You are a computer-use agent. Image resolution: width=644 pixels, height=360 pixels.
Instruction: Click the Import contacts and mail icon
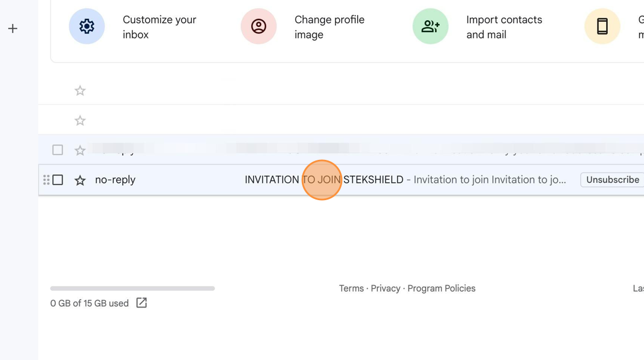point(431,26)
